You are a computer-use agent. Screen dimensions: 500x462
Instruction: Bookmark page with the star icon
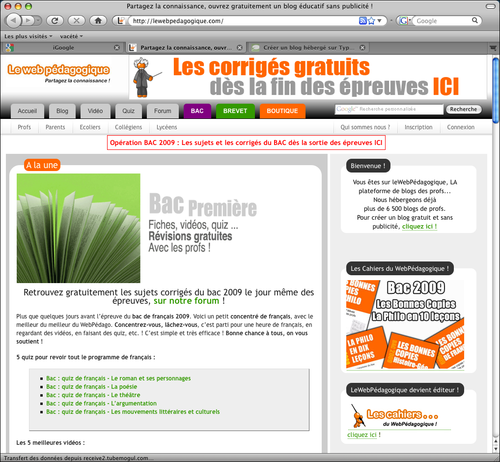coord(371,21)
